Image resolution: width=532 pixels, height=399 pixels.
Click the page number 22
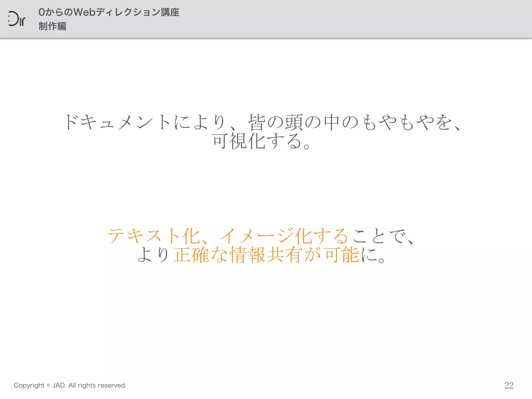[509, 385]
